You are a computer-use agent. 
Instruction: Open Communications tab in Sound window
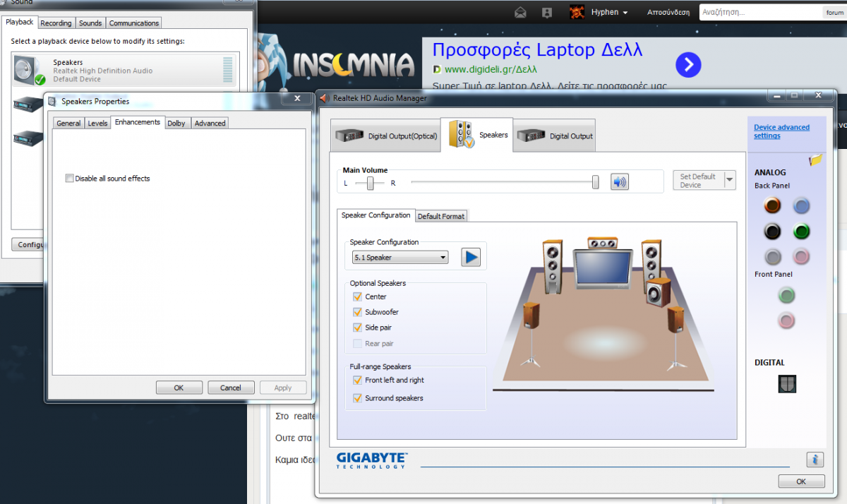[134, 23]
